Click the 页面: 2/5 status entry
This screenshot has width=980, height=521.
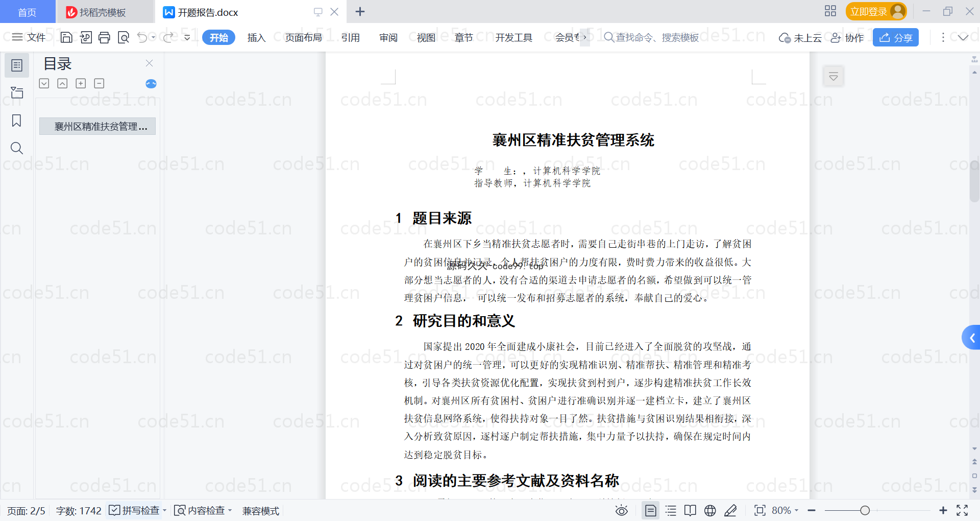point(26,511)
